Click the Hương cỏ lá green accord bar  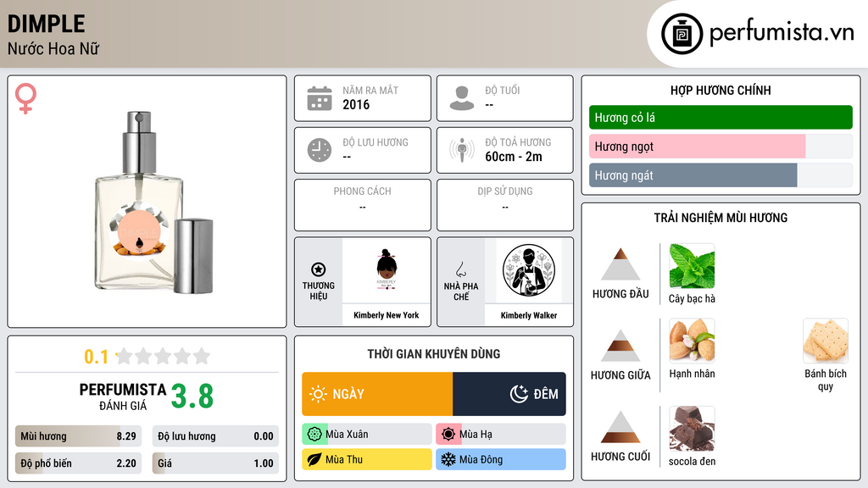click(x=721, y=117)
